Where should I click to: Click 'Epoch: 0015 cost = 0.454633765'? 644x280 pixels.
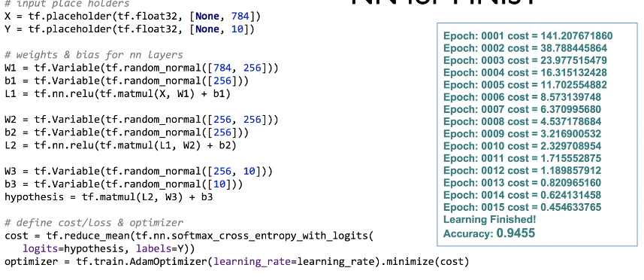pos(522,207)
